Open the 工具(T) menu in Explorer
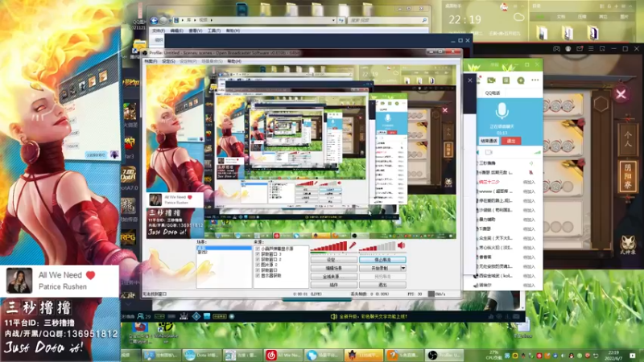This screenshot has height=362, width=644. (213, 31)
